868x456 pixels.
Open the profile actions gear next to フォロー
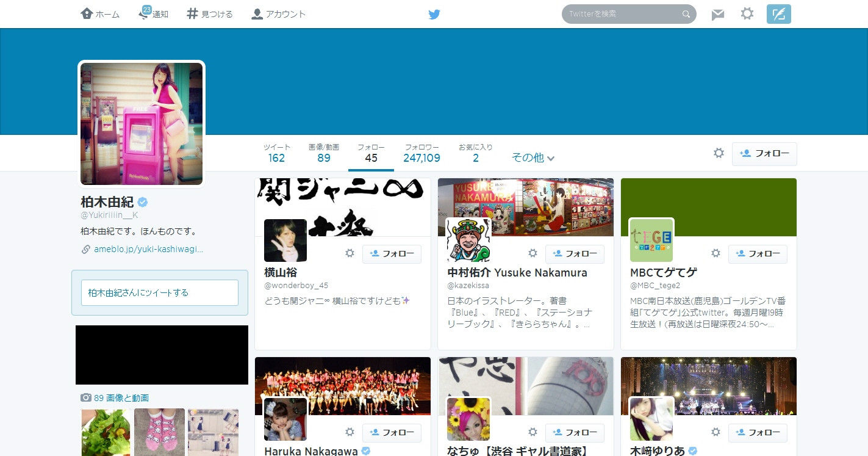click(719, 153)
